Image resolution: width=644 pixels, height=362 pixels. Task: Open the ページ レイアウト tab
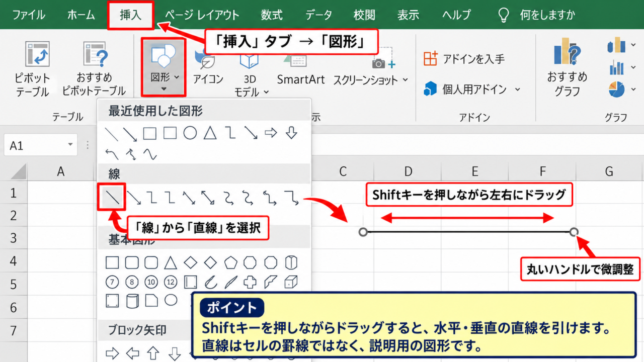(202, 15)
